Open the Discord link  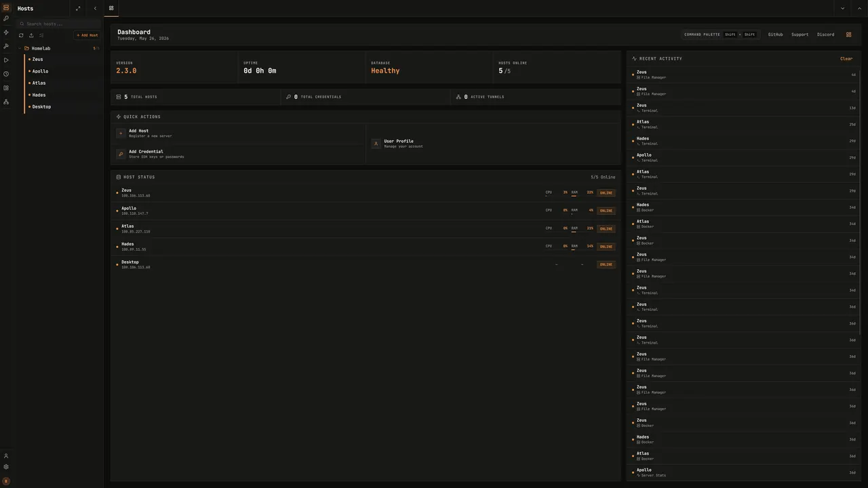pos(825,35)
